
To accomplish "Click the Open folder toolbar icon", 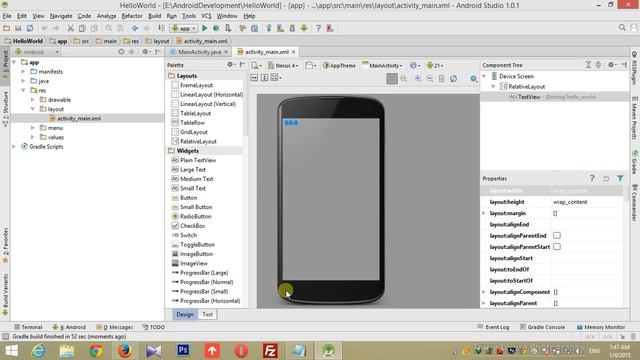I will (6, 28).
